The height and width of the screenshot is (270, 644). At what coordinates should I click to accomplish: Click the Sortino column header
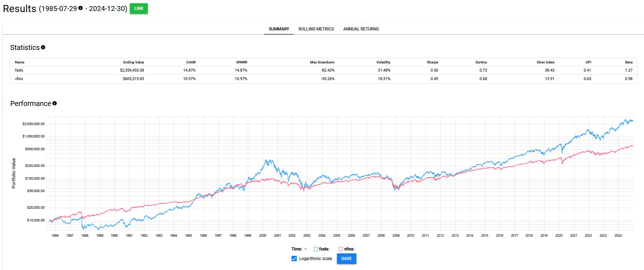[x=481, y=62]
